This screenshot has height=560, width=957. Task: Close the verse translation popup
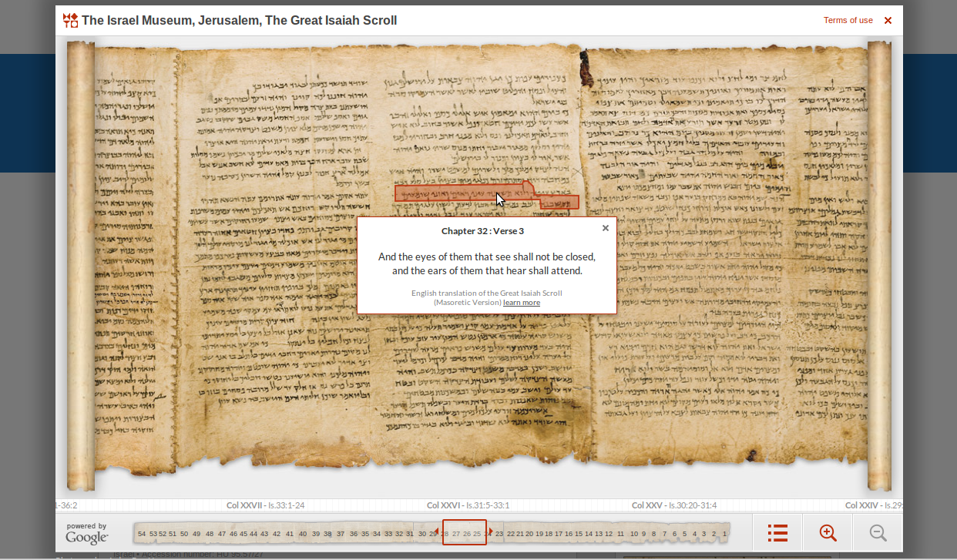(x=606, y=228)
